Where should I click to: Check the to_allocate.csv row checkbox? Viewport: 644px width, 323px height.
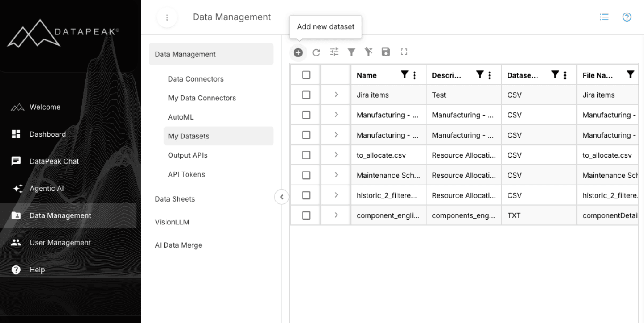pos(306,155)
